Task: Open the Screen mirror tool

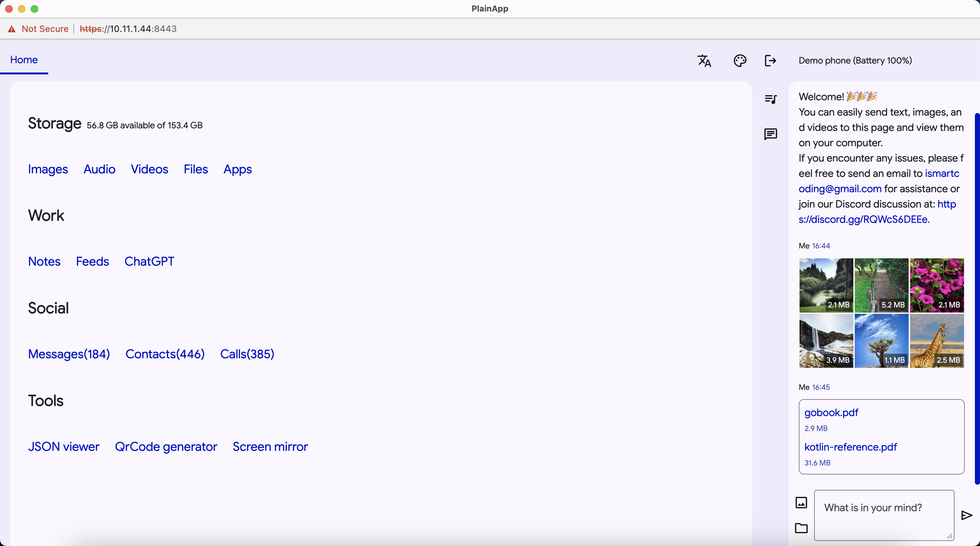Action: (270, 447)
